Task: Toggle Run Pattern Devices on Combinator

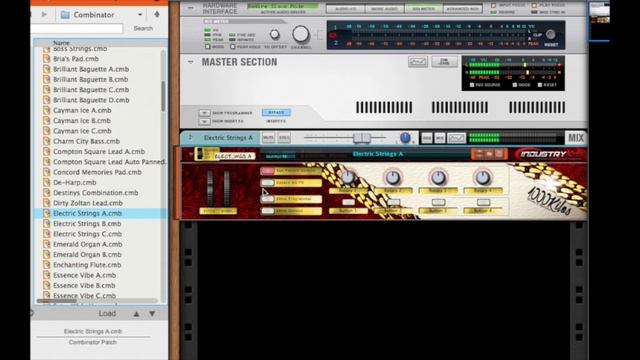Action: [268, 171]
